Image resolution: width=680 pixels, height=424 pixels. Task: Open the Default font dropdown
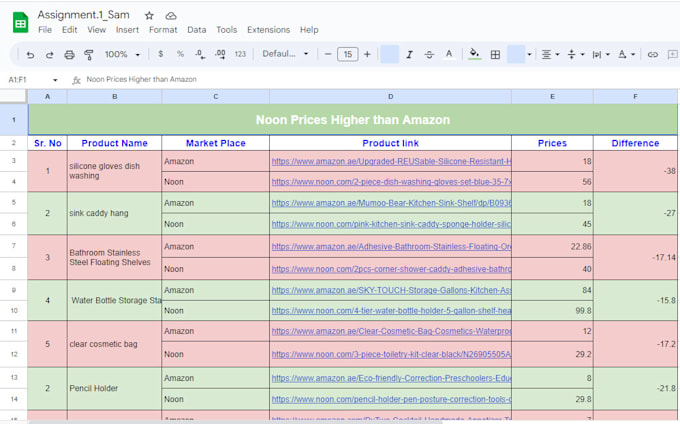coord(285,54)
